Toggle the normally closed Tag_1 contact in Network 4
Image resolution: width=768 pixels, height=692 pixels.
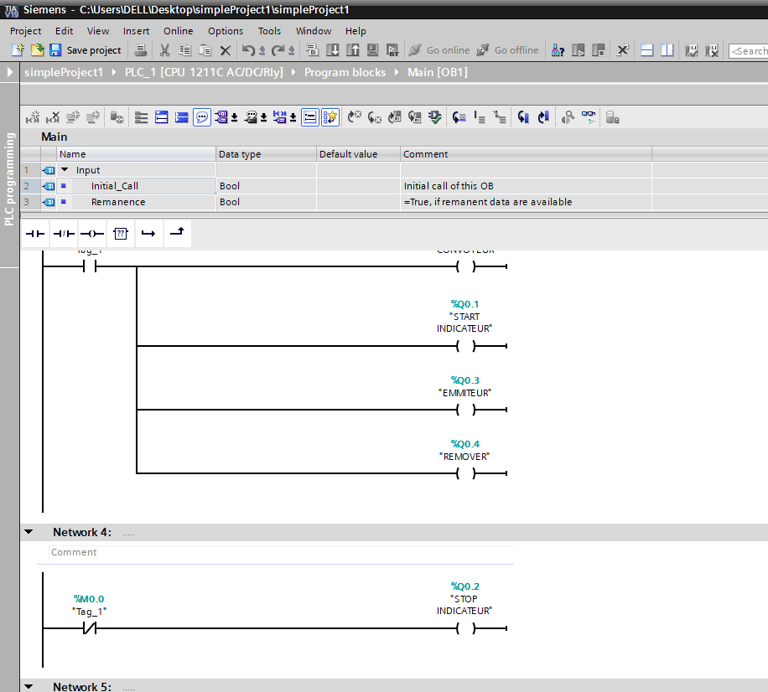[x=88, y=629]
